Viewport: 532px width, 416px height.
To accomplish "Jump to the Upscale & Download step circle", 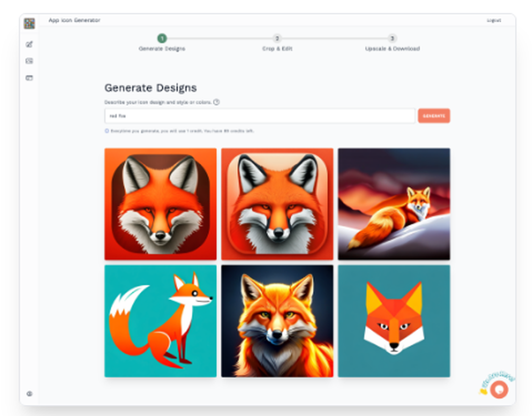I will (x=393, y=38).
